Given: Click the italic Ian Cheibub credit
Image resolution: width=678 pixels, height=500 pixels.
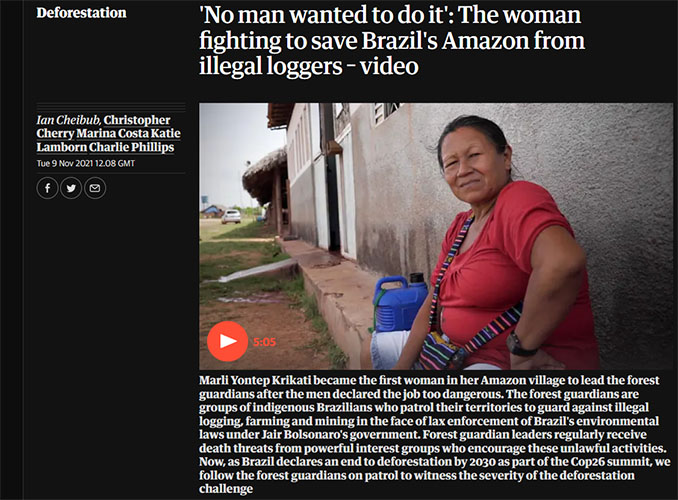Looking at the screenshot, I should [68, 120].
